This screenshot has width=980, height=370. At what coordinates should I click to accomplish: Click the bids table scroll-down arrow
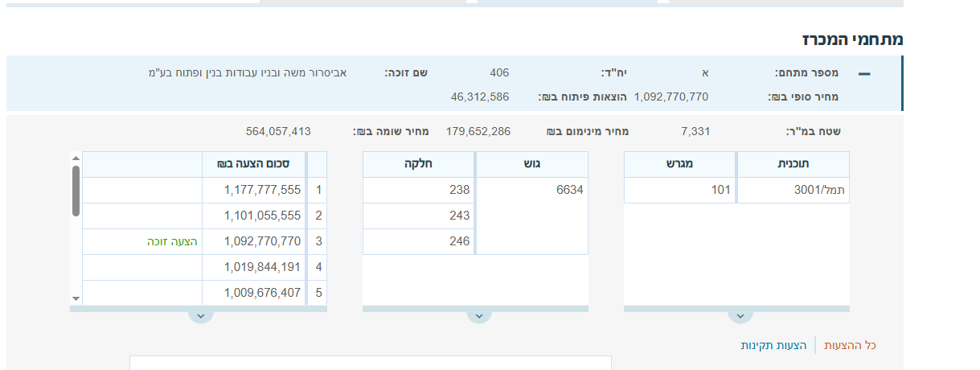[76, 298]
